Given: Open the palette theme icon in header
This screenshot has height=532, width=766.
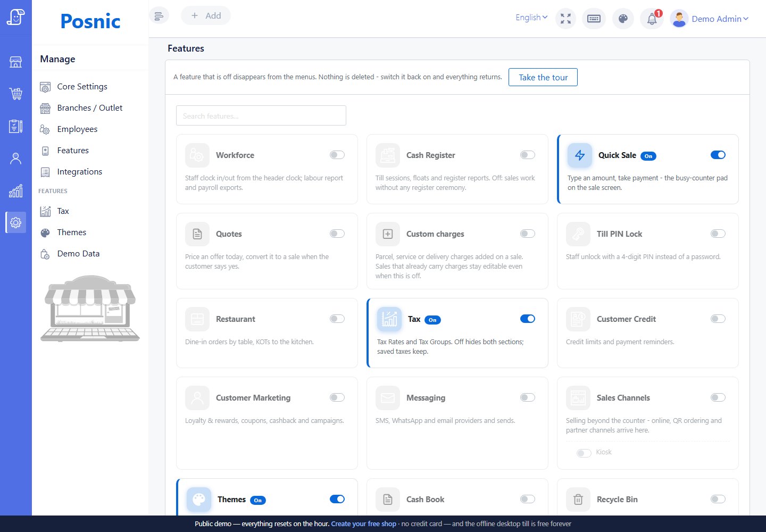Looking at the screenshot, I should tap(623, 19).
